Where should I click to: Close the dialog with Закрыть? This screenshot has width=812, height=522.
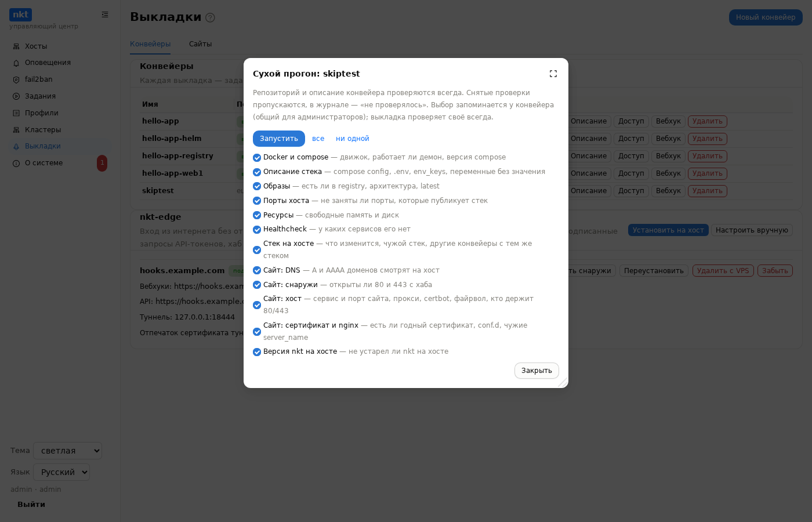(536, 371)
